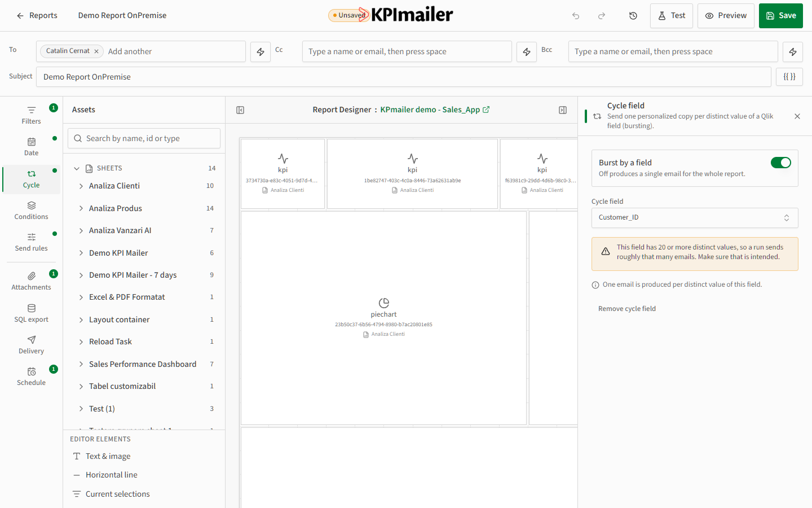Click the info icon about distinct values

(595, 285)
